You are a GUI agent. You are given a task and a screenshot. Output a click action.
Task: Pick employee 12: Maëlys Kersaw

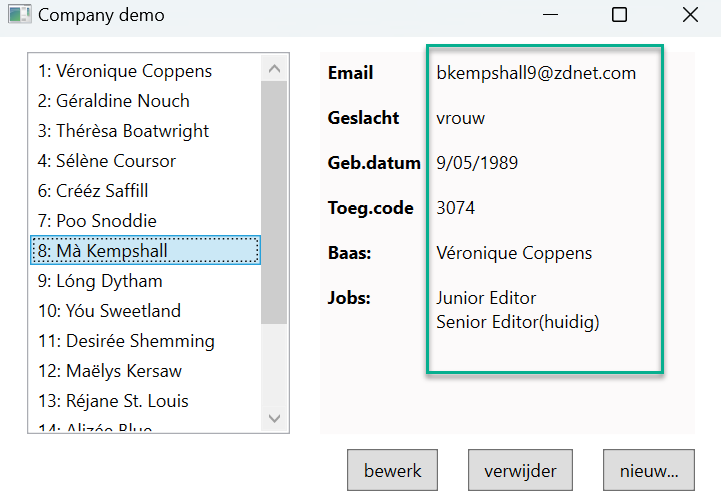point(110,371)
